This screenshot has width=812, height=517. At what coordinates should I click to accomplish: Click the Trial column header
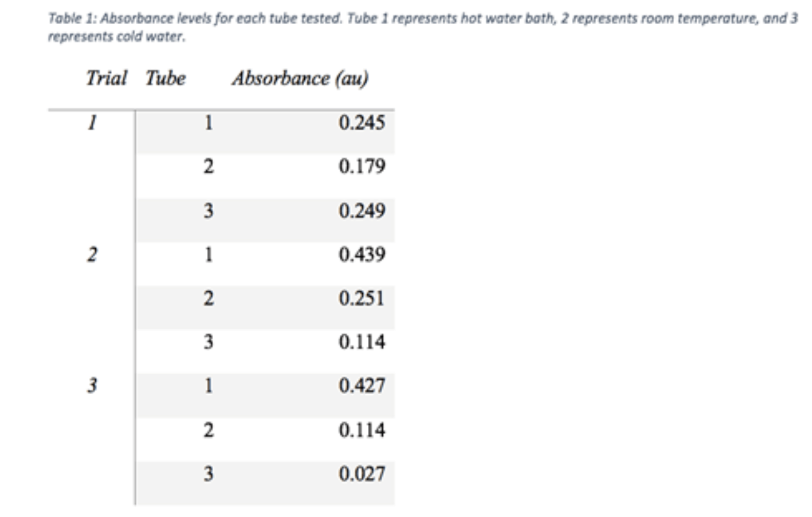[106, 79]
